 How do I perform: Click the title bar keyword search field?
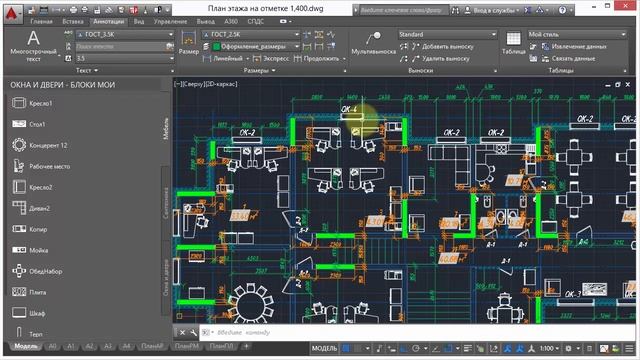(403, 10)
